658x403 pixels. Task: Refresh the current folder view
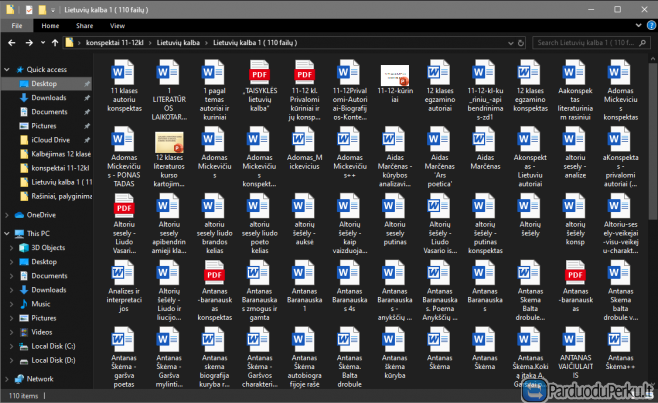(522, 43)
